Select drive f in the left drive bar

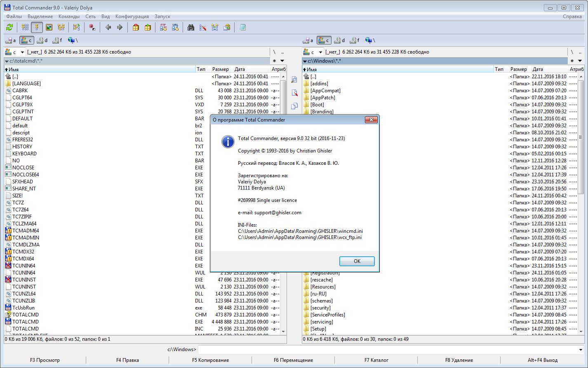pyautogui.click(x=56, y=40)
